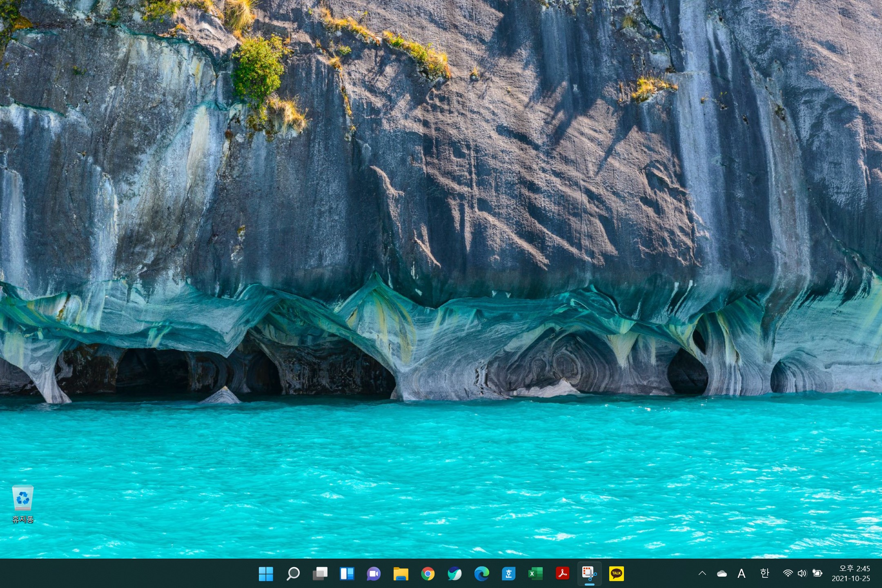Open the volume speaker quick settings
The height and width of the screenshot is (588, 882).
click(802, 573)
